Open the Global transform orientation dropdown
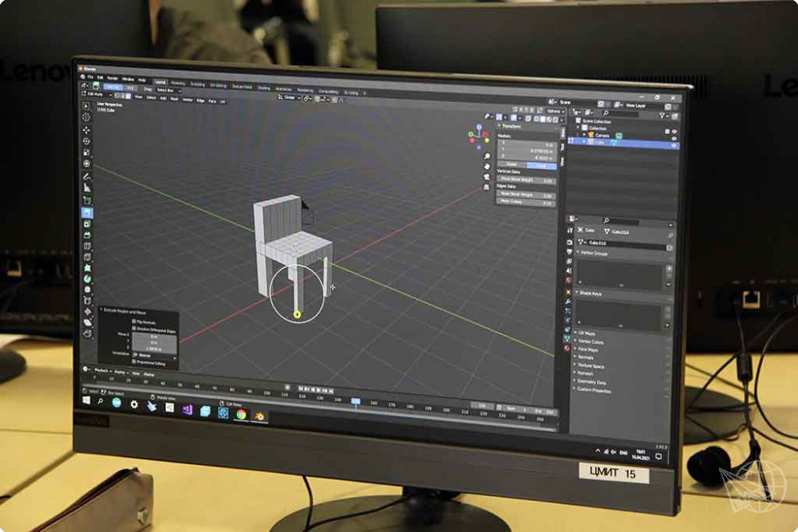This screenshot has width=798, height=532. coord(289,97)
